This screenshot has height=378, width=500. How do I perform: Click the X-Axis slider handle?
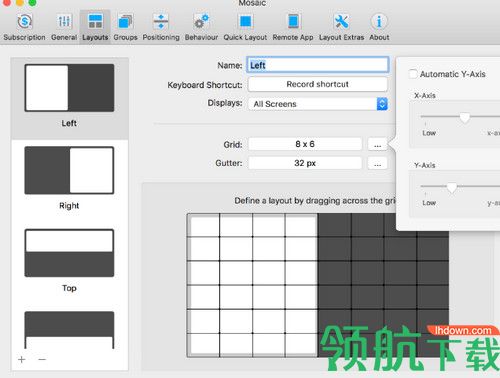pos(465,117)
